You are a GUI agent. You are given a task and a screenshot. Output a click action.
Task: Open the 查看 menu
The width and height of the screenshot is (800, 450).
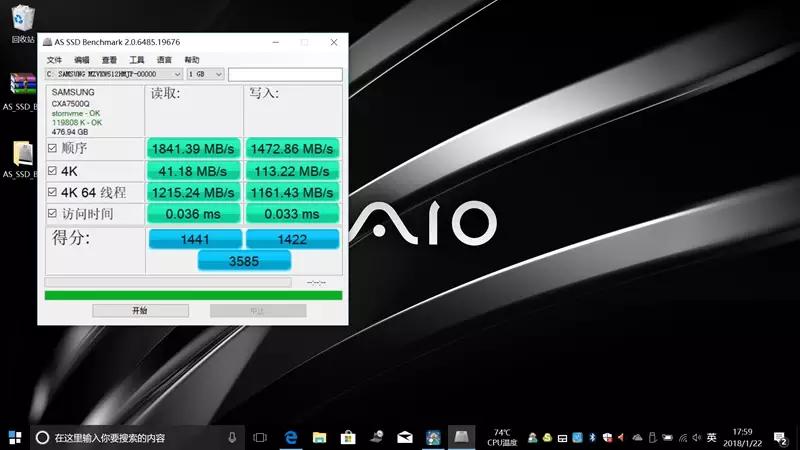tap(109, 60)
